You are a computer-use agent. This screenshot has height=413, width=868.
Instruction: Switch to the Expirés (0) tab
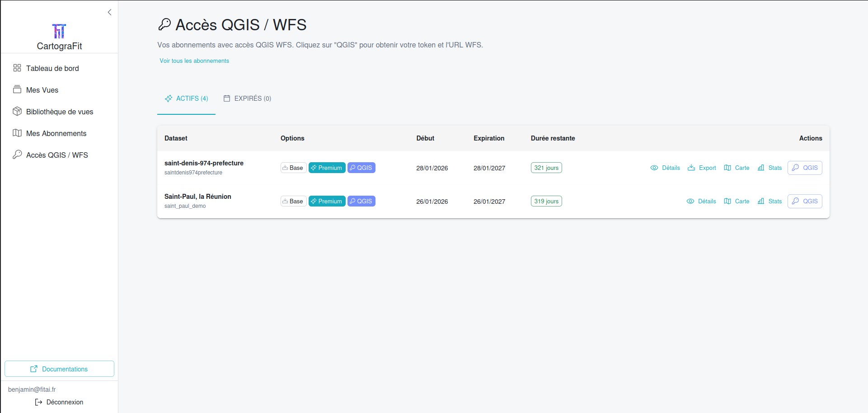coord(247,99)
